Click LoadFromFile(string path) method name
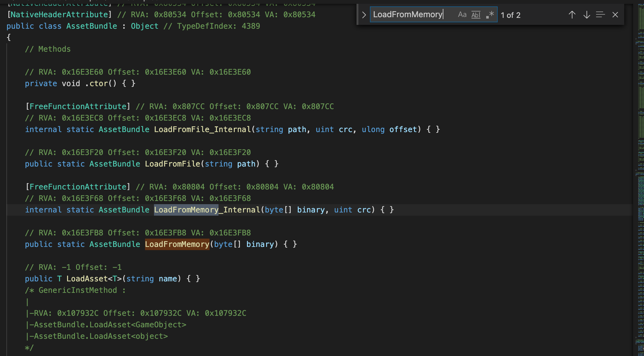This screenshot has width=644, height=356. [172, 164]
